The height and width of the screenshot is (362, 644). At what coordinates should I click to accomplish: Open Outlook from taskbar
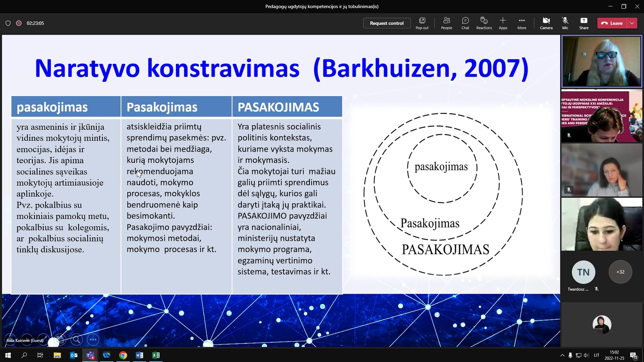(73, 355)
